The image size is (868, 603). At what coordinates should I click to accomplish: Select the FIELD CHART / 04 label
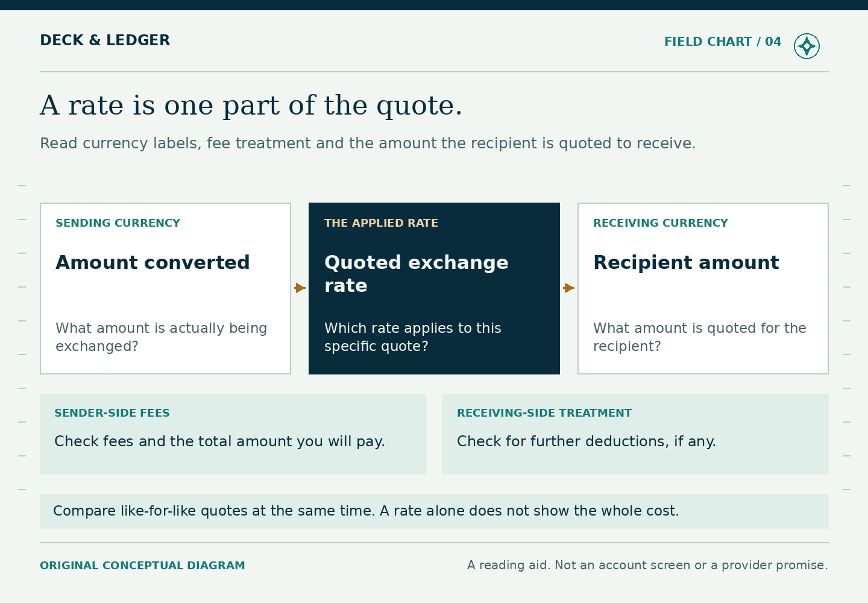tap(723, 42)
